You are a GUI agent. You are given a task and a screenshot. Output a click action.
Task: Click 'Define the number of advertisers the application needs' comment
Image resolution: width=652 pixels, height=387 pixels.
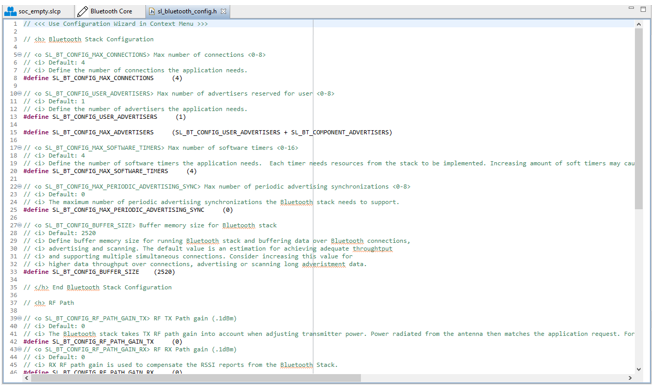pyautogui.click(x=135, y=109)
